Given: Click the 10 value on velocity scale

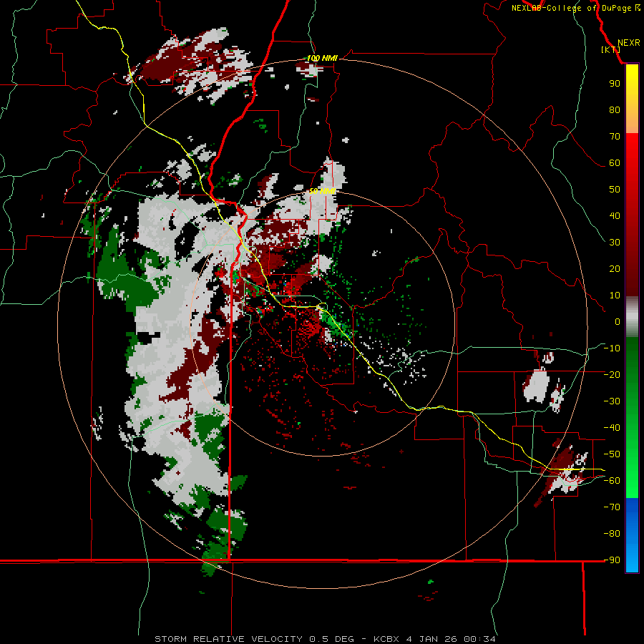Looking at the screenshot, I should [615, 296].
